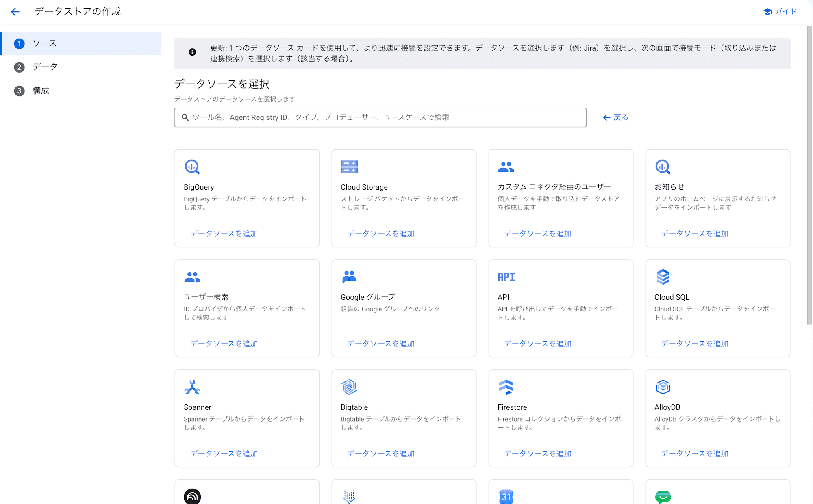This screenshot has height=504, width=813.
Task: Click the Cloud Storage card title
Action: click(364, 187)
